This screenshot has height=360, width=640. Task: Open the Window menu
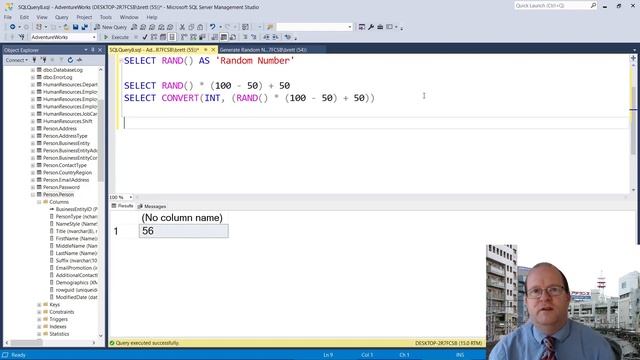[x=129, y=17]
